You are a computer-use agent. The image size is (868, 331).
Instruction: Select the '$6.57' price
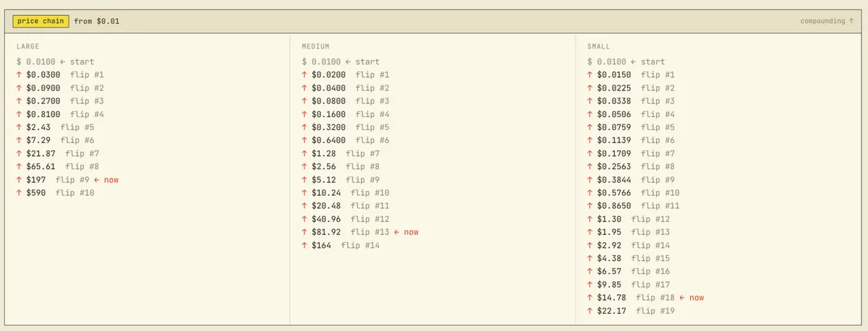click(609, 271)
